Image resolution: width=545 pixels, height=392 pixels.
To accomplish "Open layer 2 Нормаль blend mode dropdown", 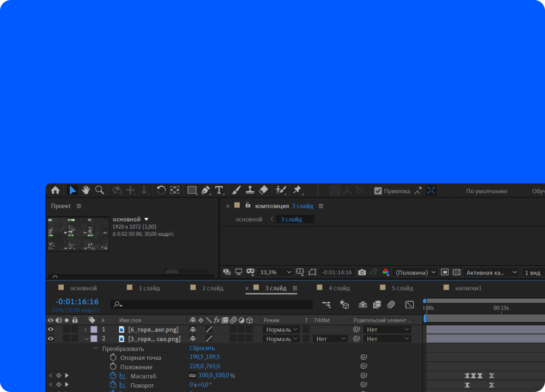I will 281,339.
